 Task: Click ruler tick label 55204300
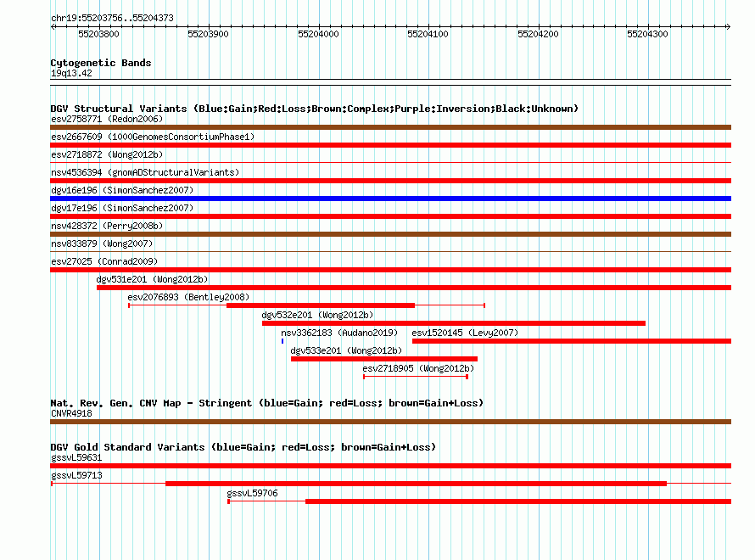click(x=647, y=34)
